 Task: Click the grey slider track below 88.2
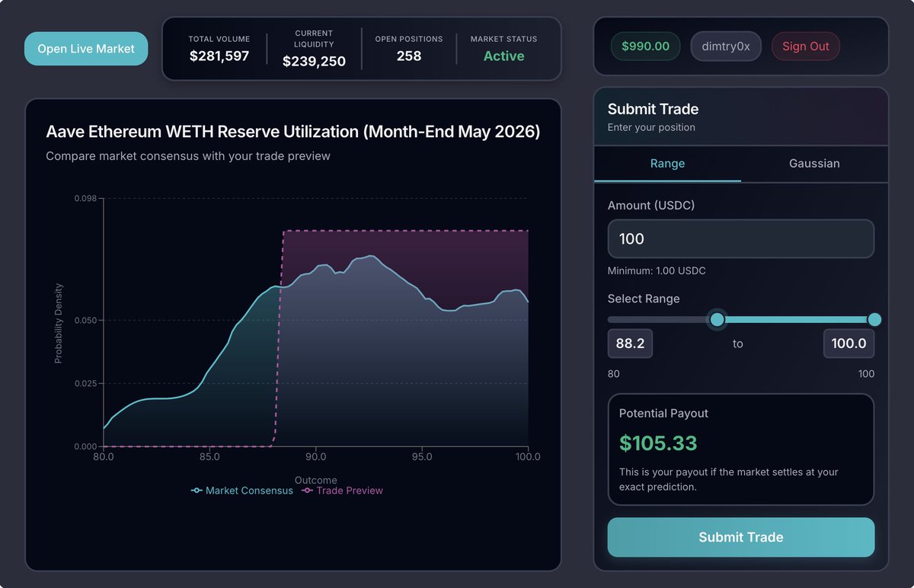click(x=658, y=319)
